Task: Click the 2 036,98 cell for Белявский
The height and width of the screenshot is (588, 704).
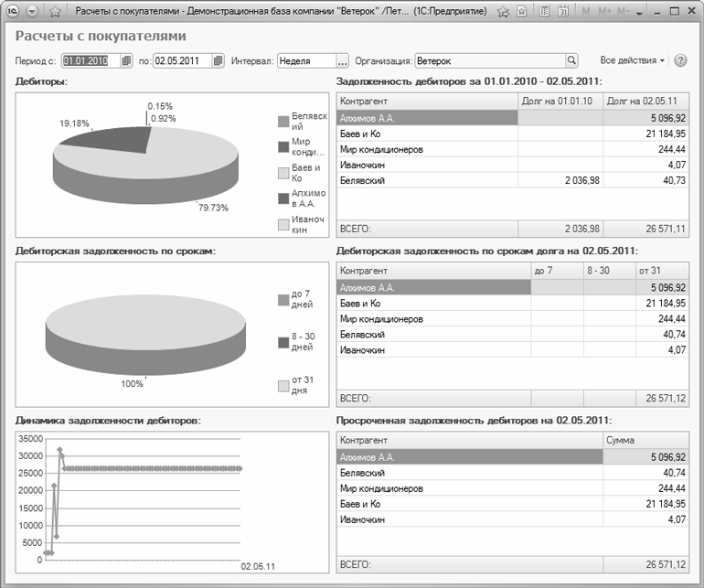Action: point(560,180)
